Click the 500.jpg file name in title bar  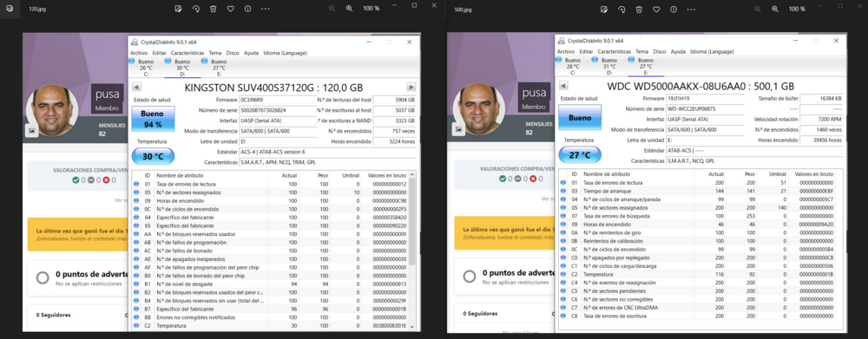(463, 9)
